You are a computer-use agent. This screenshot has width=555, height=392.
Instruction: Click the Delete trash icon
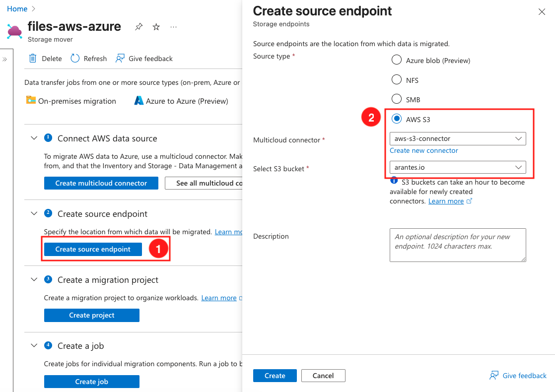tap(33, 59)
